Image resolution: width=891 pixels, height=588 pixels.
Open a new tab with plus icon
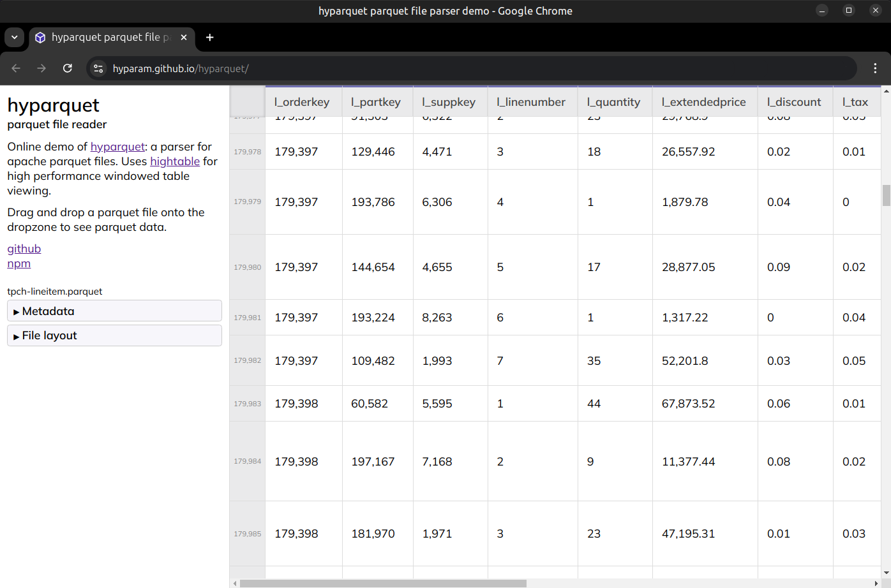pyautogui.click(x=209, y=38)
